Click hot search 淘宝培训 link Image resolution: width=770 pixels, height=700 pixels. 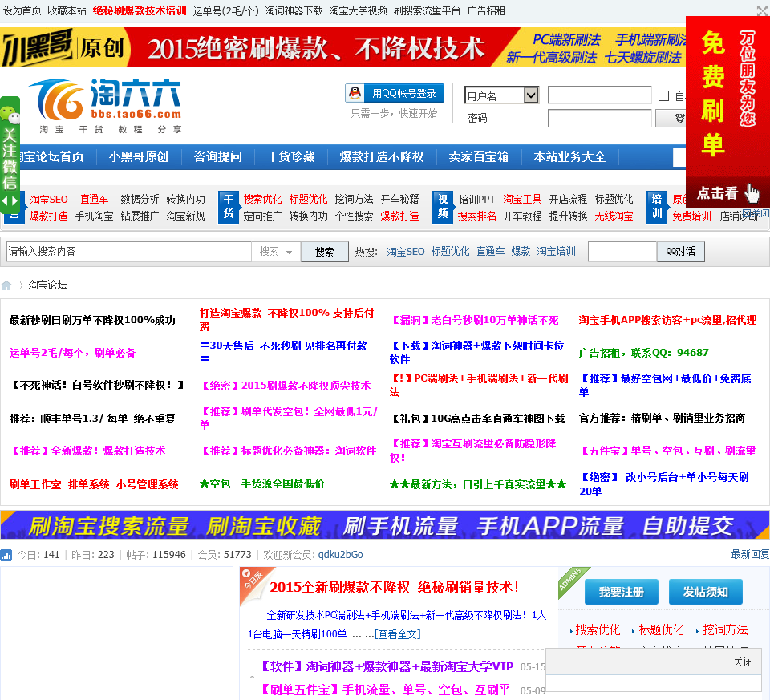556,251
